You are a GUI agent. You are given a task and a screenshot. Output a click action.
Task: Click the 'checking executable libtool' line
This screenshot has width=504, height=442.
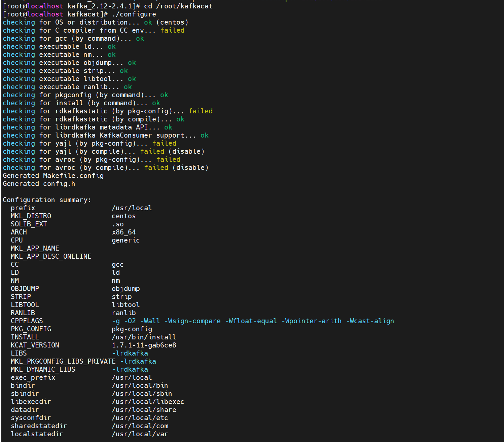pyautogui.click(x=69, y=79)
